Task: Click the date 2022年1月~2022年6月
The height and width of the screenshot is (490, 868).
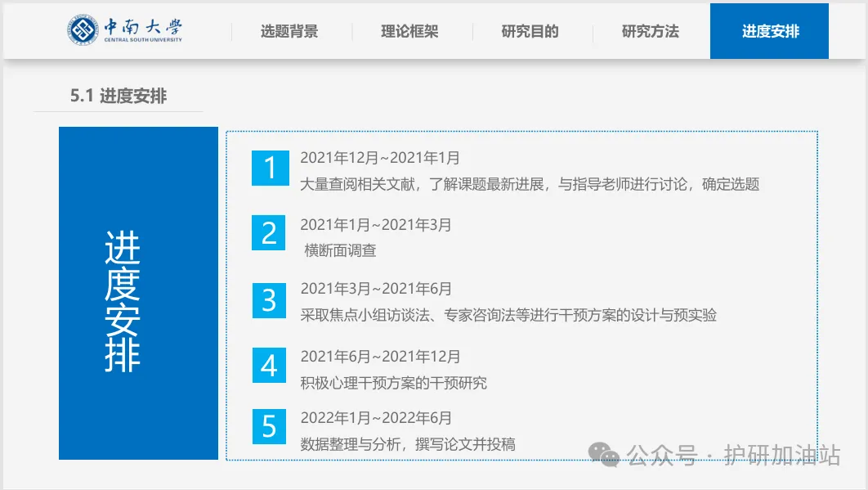Action: [376, 418]
